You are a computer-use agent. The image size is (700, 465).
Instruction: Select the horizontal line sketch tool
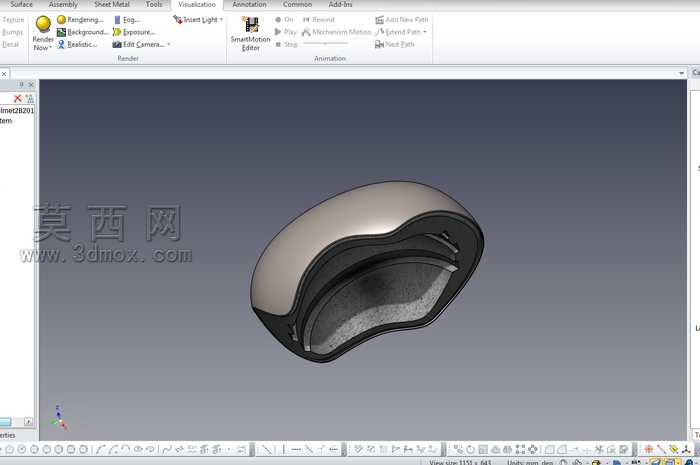click(x=296, y=449)
